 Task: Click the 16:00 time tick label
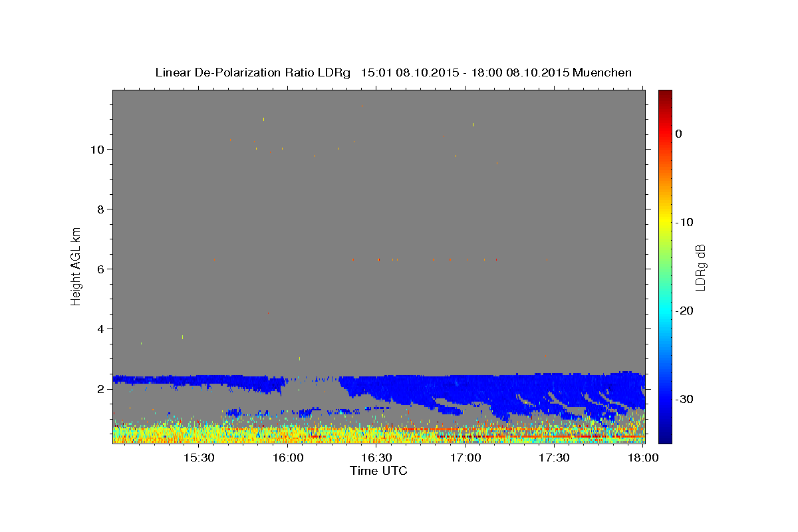(x=288, y=458)
